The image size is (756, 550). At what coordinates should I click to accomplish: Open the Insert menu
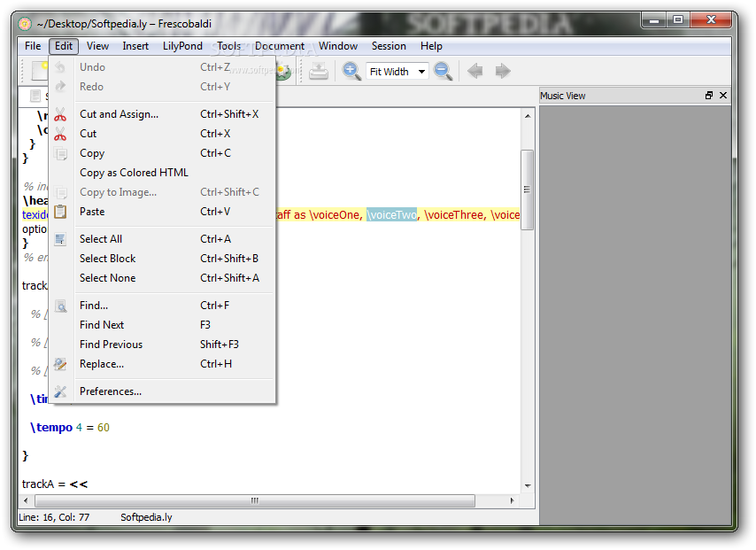coord(135,46)
